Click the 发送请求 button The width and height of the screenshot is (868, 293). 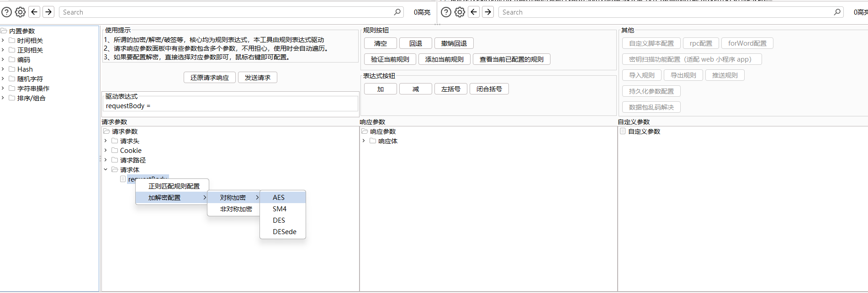(258, 78)
